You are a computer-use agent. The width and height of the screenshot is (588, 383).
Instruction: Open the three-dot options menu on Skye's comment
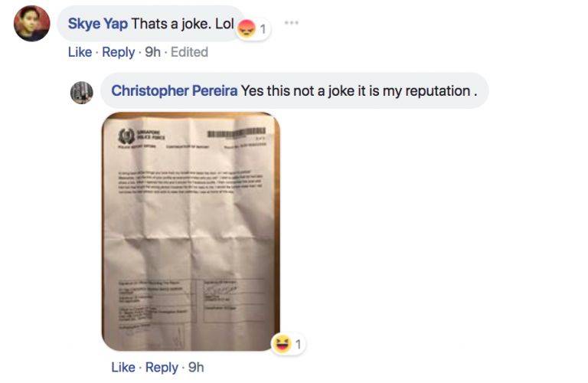292,22
